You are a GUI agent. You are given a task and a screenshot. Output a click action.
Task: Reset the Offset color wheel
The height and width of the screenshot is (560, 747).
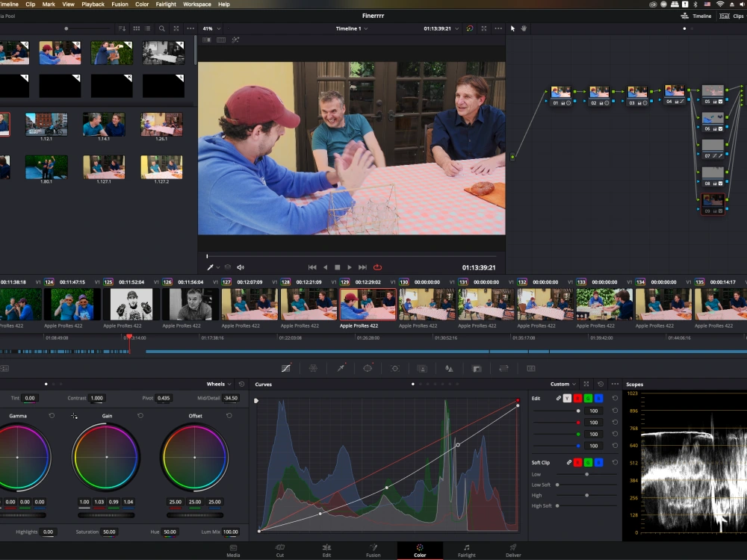229,416
